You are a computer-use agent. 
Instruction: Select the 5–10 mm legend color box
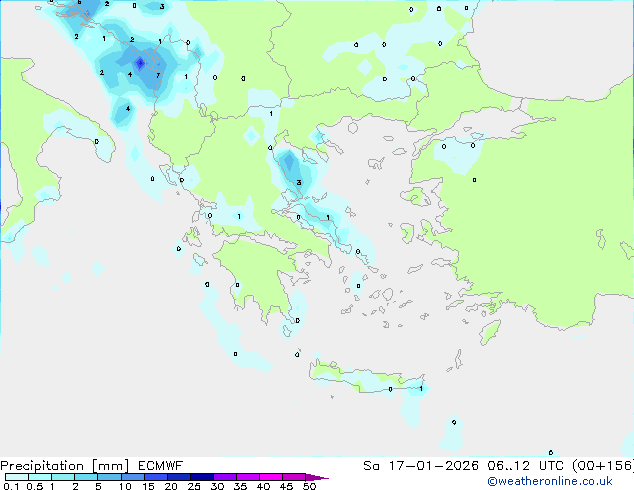click(x=109, y=477)
